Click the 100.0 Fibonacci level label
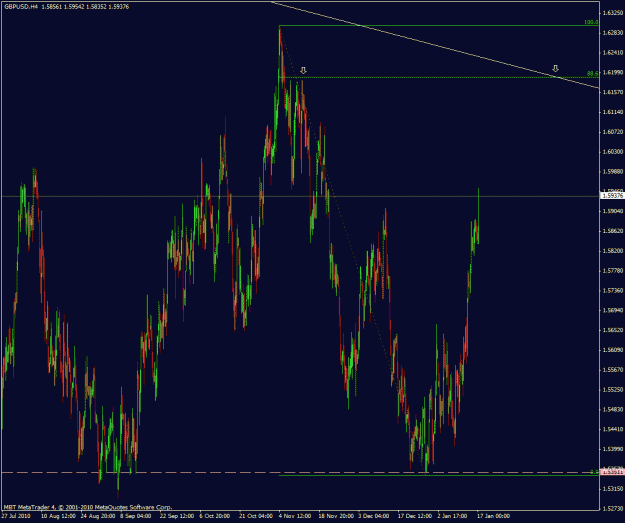 pyautogui.click(x=591, y=22)
